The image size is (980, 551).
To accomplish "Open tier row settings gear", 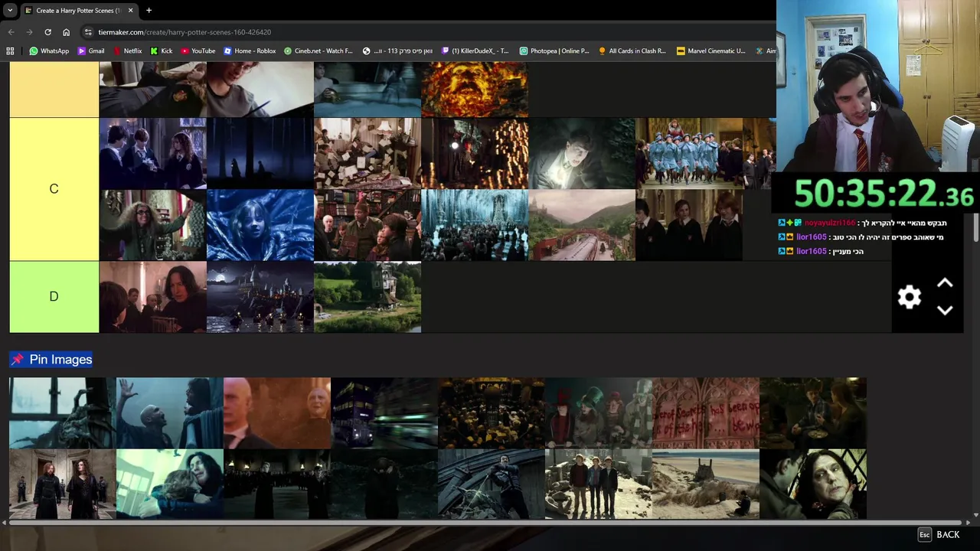I will pos(910,297).
